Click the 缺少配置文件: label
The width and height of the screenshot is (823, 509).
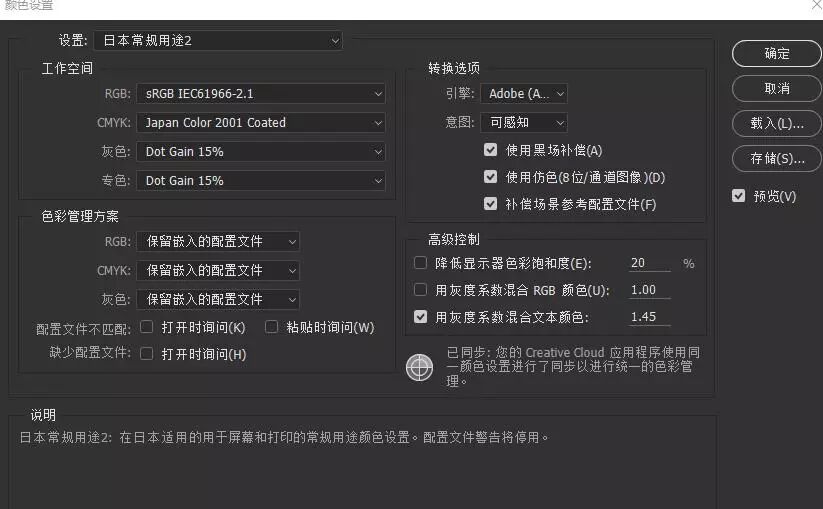(x=90, y=352)
